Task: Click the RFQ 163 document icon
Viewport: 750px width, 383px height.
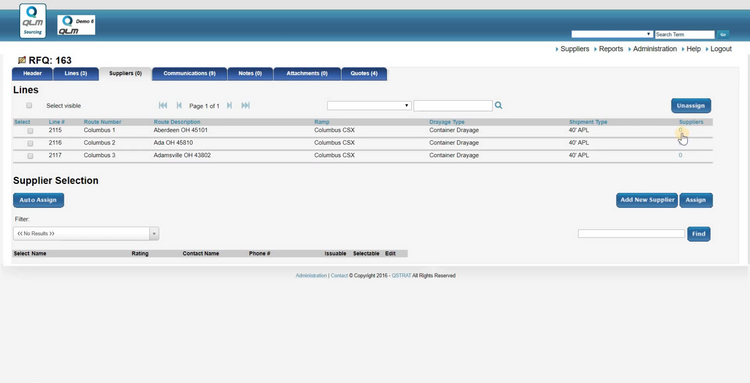Action: click(x=22, y=60)
